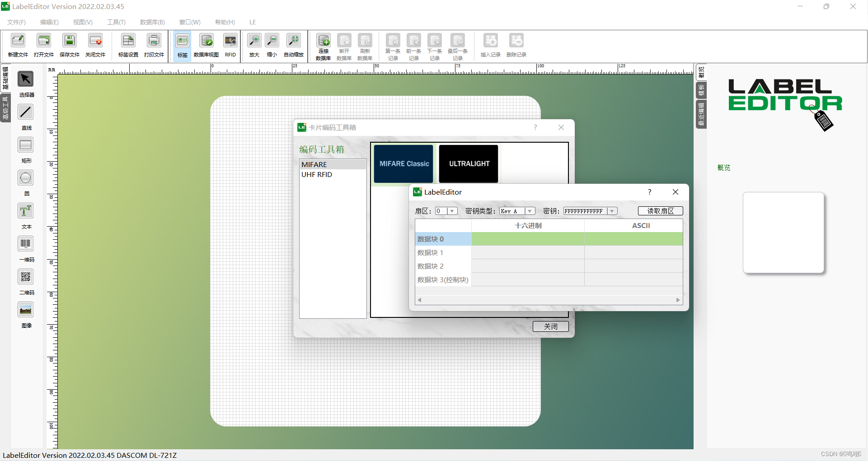Switch to 最近编辑 right panel tab

tap(701, 114)
